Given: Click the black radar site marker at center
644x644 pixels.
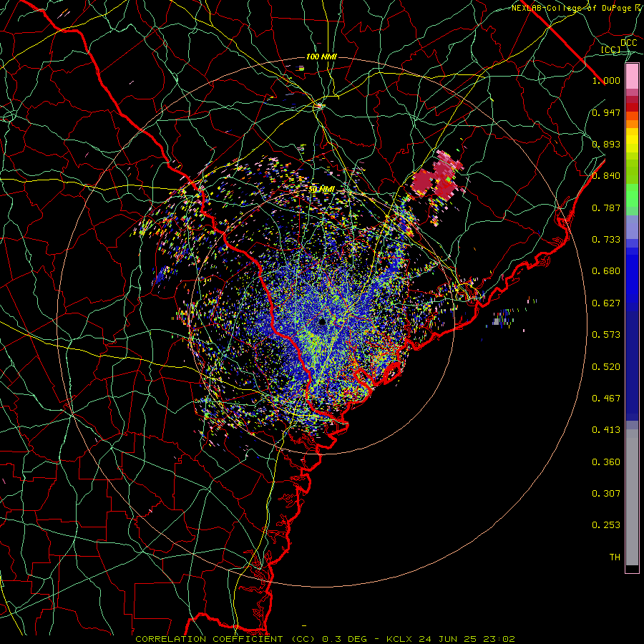Looking at the screenshot, I should click(x=322, y=321).
